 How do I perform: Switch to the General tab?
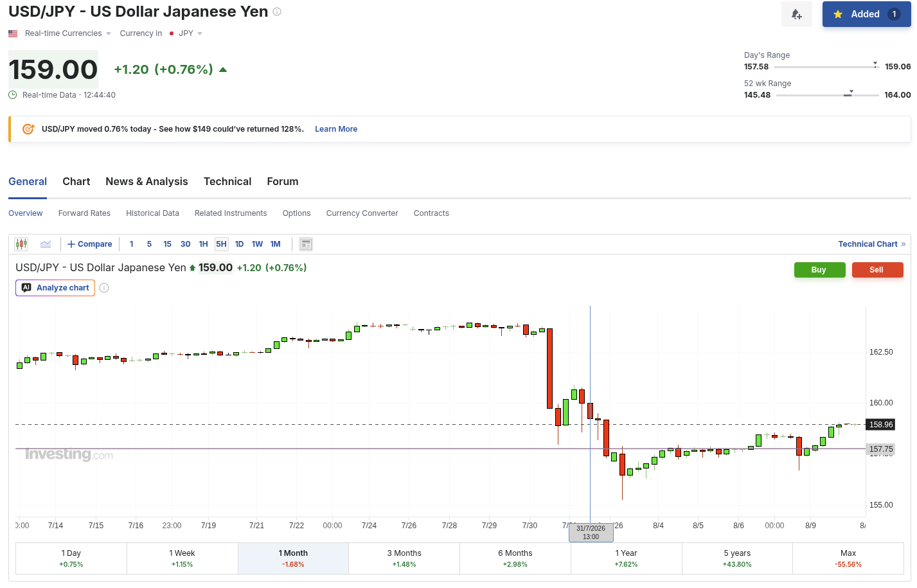tap(28, 182)
